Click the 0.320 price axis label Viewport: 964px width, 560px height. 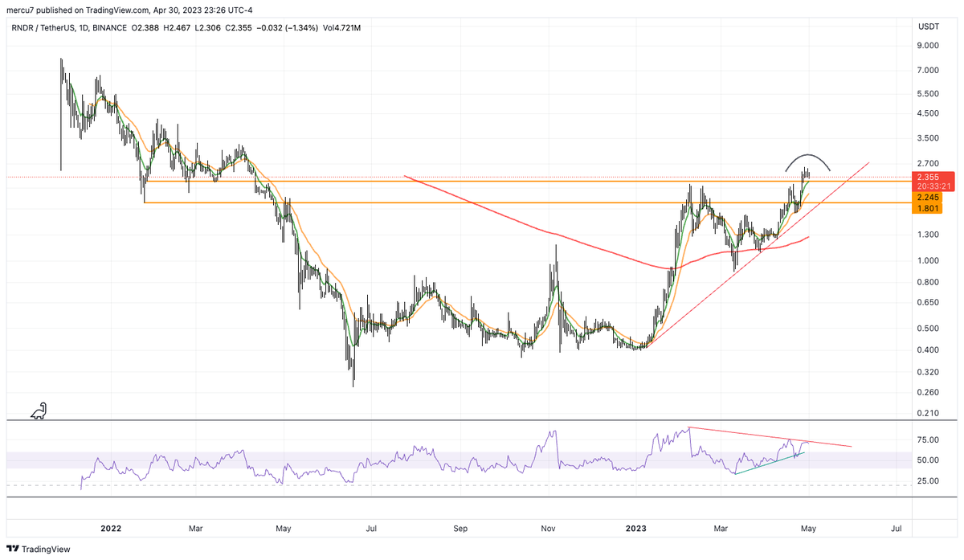(x=929, y=372)
